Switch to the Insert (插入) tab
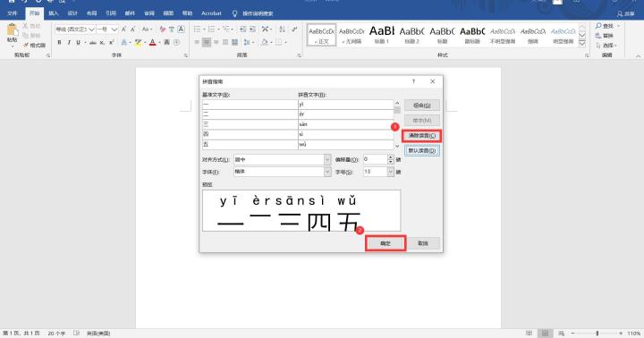 [x=54, y=13]
